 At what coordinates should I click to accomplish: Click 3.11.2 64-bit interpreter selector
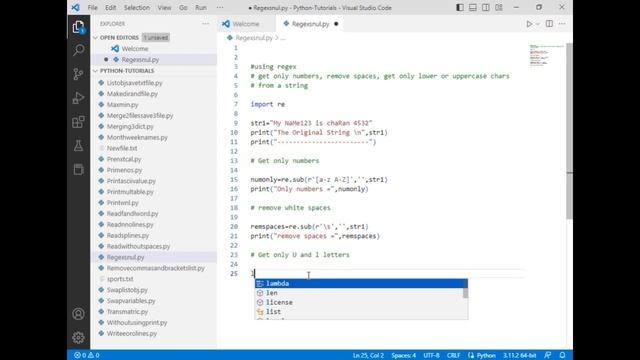[520, 355]
